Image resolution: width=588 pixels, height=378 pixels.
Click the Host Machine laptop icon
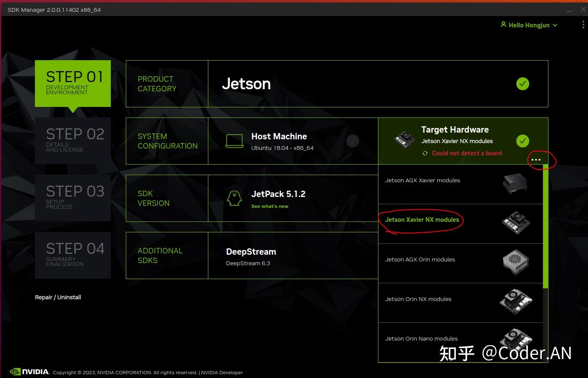(x=234, y=141)
